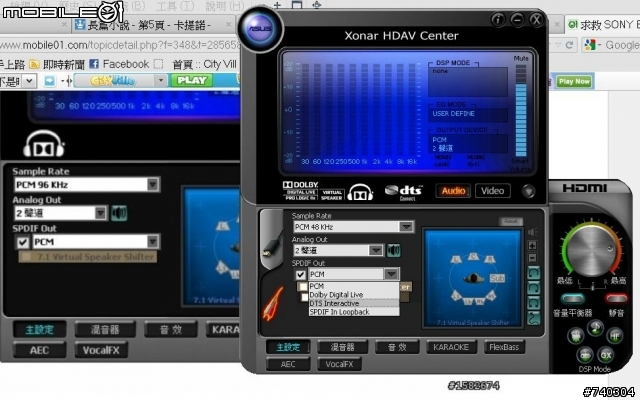
Task: Open the CityVille toolbar dropdown arrow
Action: tap(161, 80)
